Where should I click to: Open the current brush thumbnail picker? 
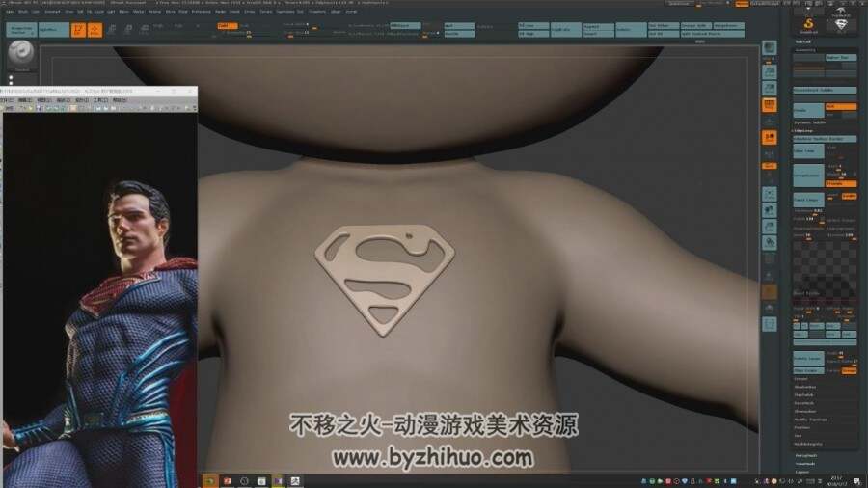tap(21, 53)
